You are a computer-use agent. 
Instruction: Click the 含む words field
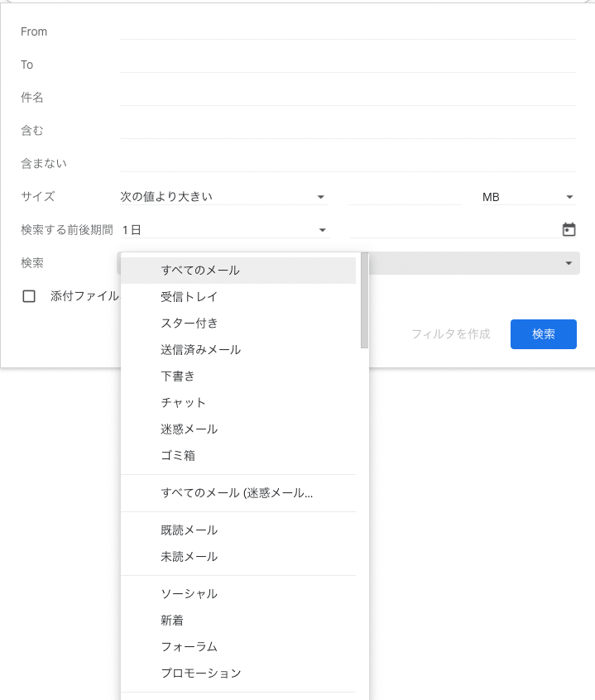pyautogui.click(x=348, y=131)
